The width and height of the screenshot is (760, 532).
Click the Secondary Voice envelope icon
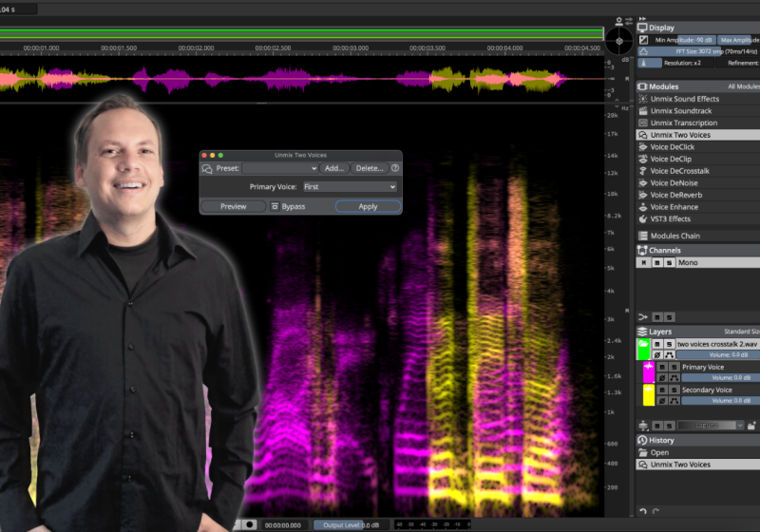tap(674, 401)
